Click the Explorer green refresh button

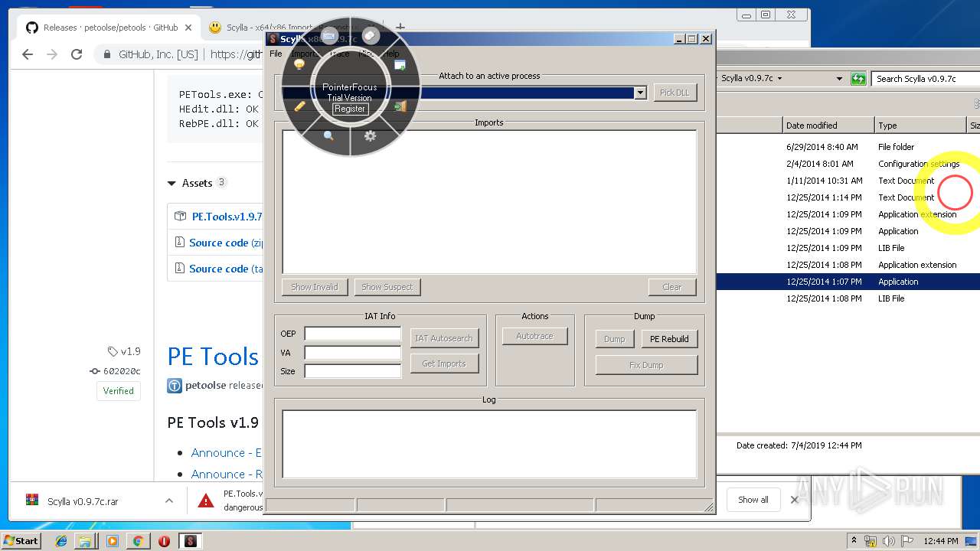click(858, 79)
